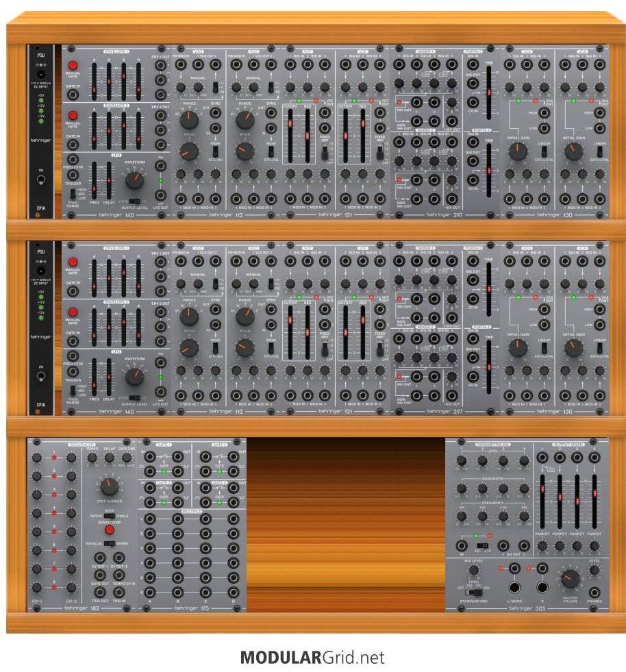Click the top row LFO FREQ slider
The image size is (626, 672).
pyautogui.click(x=95, y=180)
